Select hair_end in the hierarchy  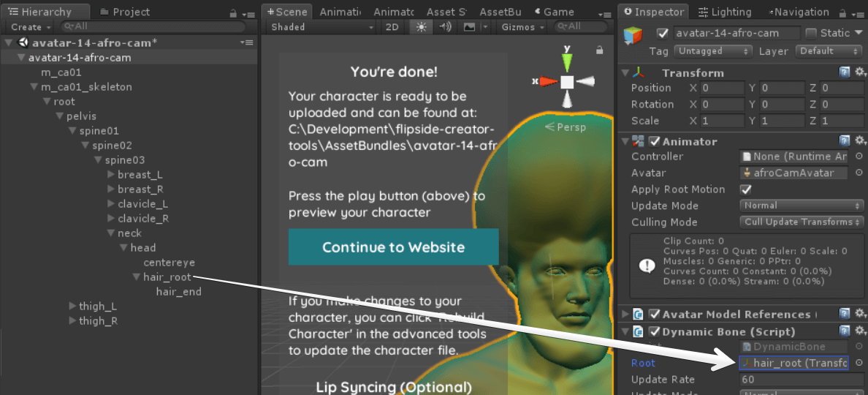pyautogui.click(x=178, y=291)
